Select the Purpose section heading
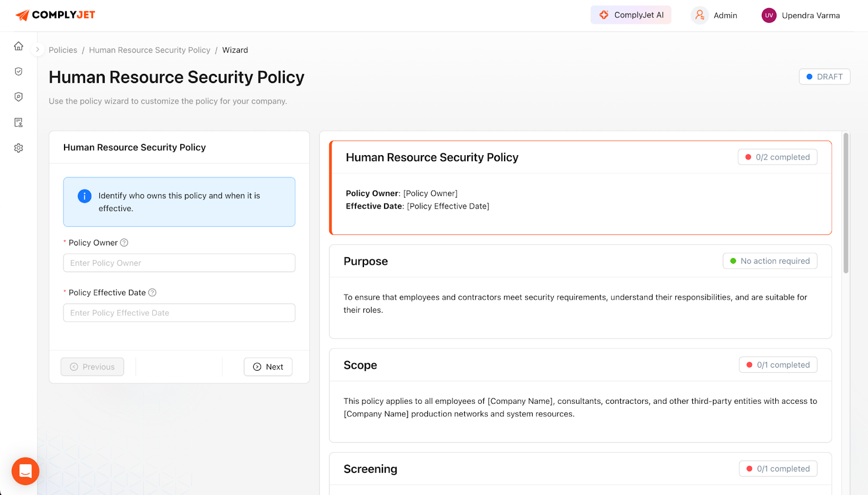868x495 pixels. click(366, 261)
